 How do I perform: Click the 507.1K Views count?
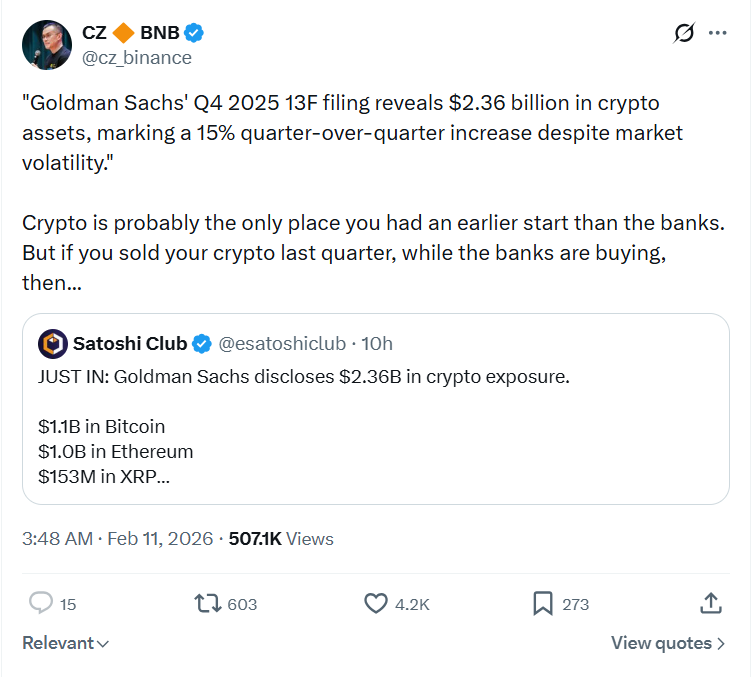pyautogui.click(x=281, y=538)
